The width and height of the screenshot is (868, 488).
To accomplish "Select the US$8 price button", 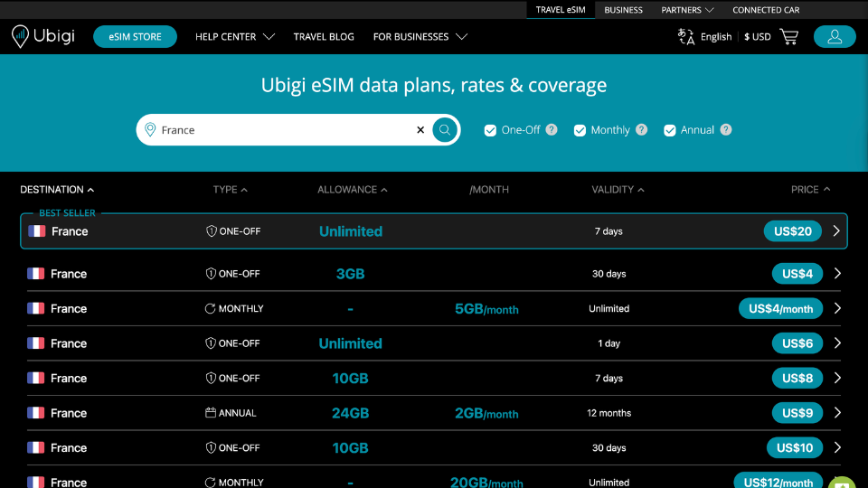I will pyautogui.click(x=797, y=378).
